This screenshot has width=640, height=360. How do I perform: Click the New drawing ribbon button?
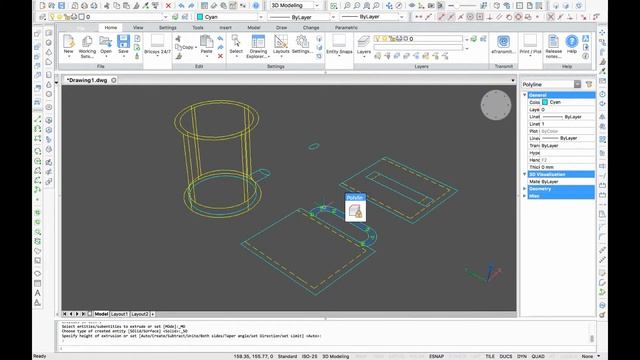[69, 44]
